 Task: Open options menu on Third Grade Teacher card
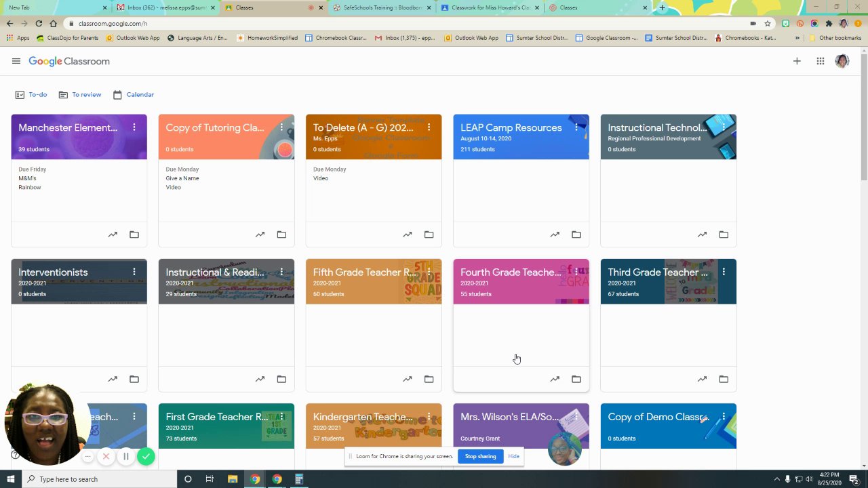pos(724,272)
